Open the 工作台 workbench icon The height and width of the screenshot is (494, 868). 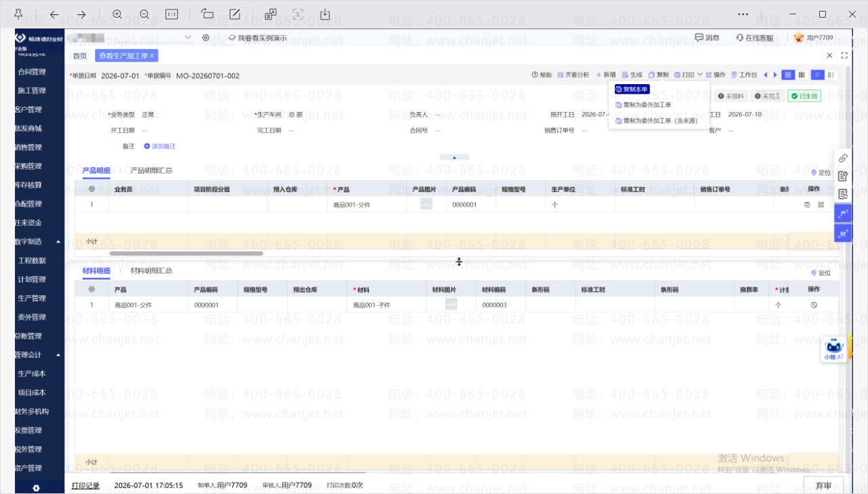(744, 75)
